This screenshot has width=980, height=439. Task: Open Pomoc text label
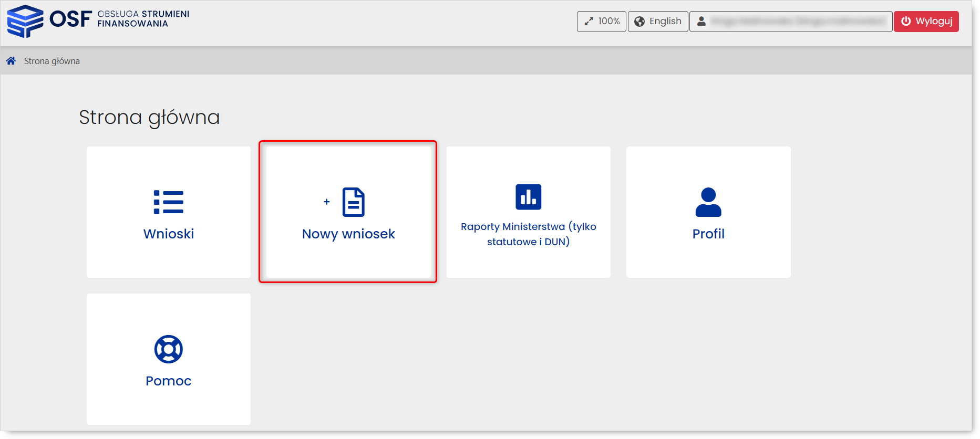169,381
